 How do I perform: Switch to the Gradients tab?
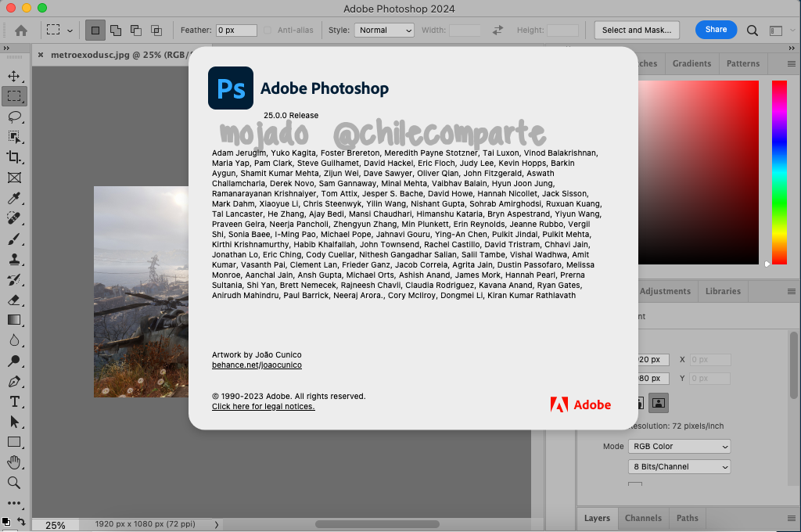691,63
